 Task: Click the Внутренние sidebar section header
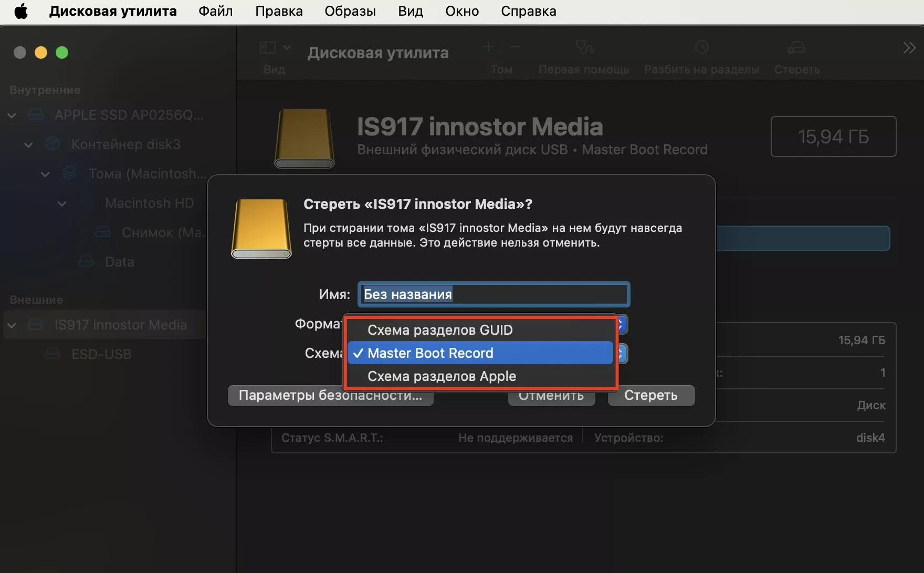(45, 90)
